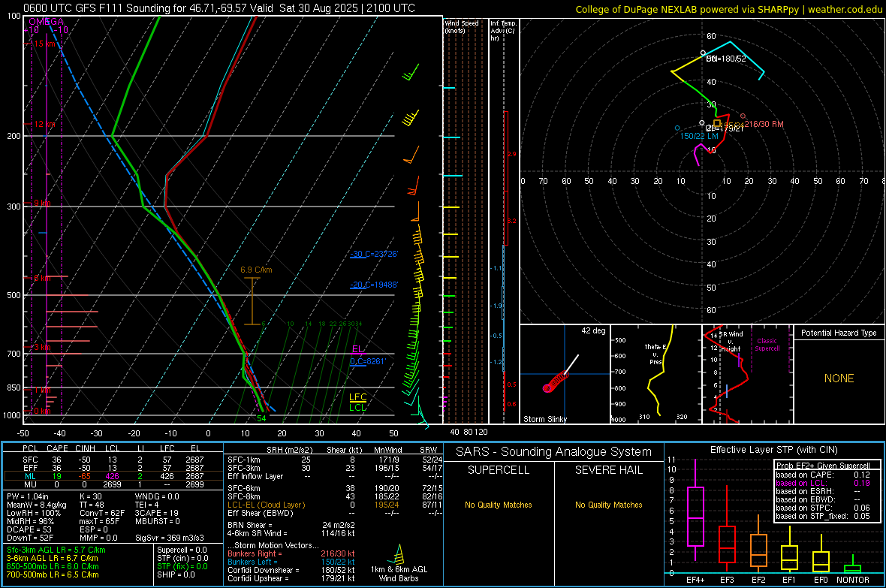The width and height of the screenshot is (886, 588).
Task: Select the SFC parcel row
Action: (113, 460)
